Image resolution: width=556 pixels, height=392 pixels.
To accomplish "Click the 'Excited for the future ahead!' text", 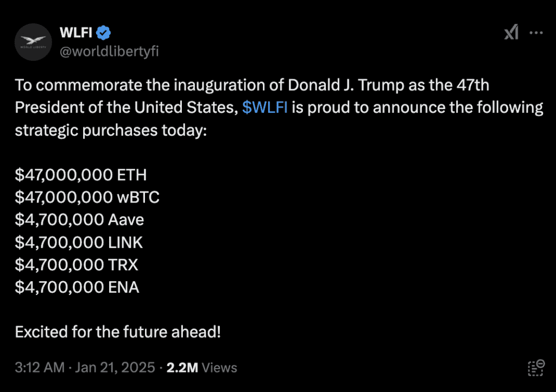I will point(118,331).
